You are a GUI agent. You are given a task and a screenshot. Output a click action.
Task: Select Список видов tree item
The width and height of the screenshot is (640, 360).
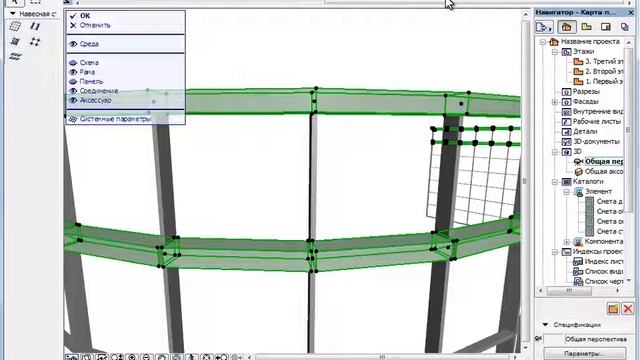pyautogui.click(x=604, y=272)
